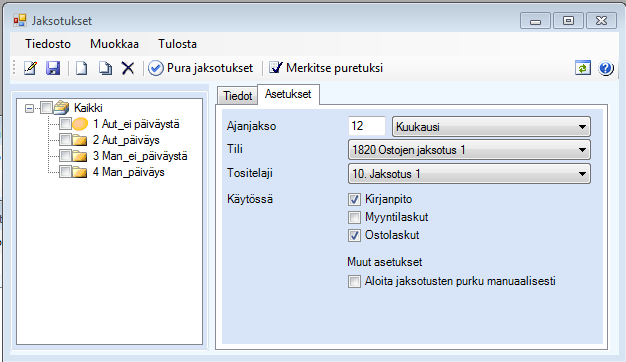The width and height of the screenshot is (626, 362).
Task: Check the 1 Aut_ei päiväystä checkbox
Action: pyautogui.click(x=65, y=124)
